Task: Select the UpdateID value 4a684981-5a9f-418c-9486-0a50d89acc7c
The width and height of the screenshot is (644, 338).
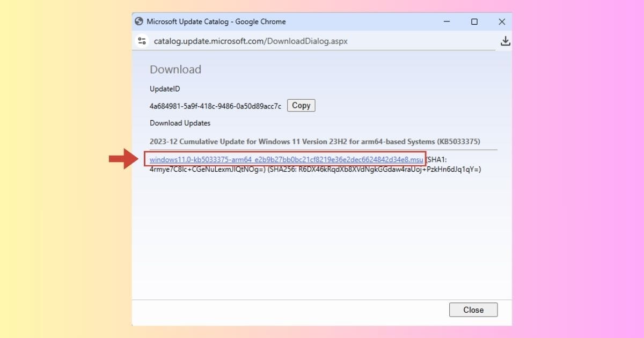Action: point(215,106)
